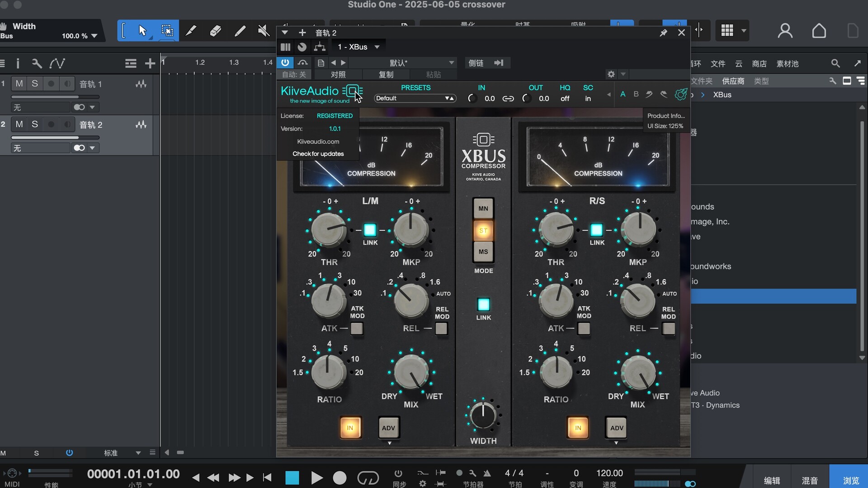Enable R/S REL MOD switch
Screen dimensions: 868x488
tap(669, 328)
